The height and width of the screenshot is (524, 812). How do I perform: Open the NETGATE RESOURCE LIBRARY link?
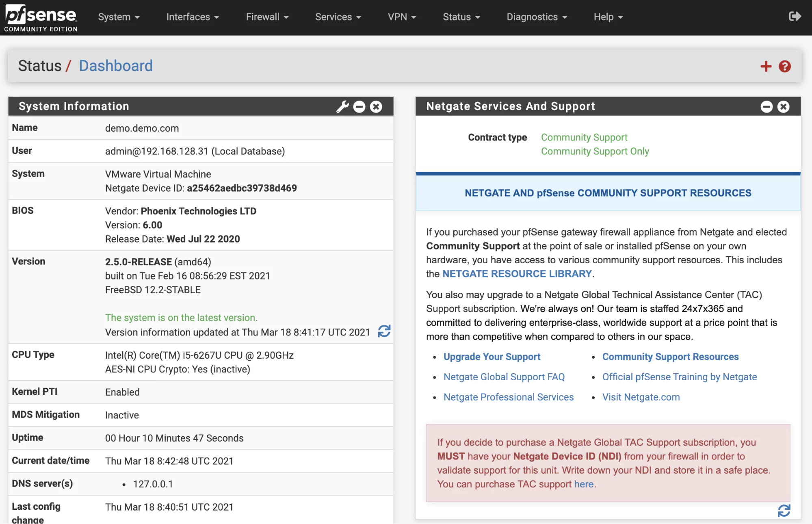pos(517,274)
